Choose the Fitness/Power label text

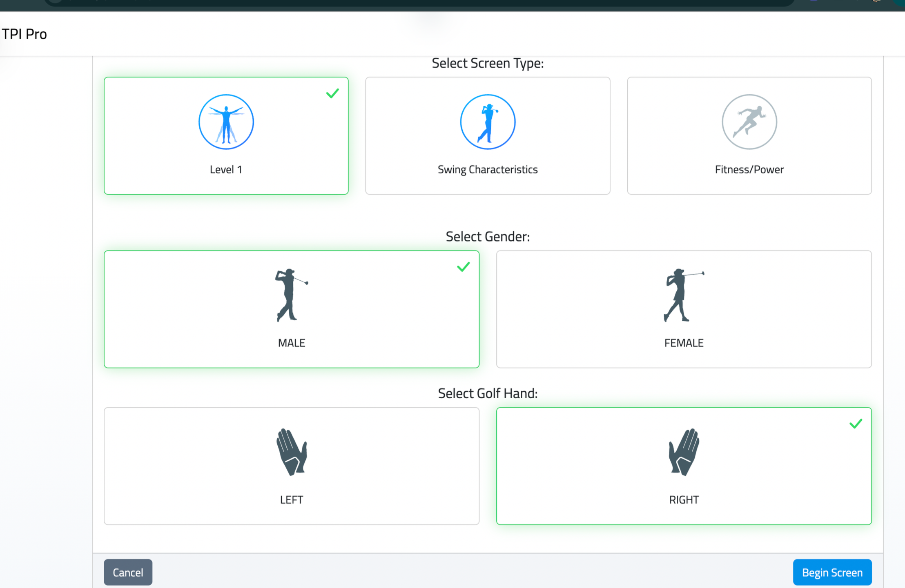pos(749,169)
